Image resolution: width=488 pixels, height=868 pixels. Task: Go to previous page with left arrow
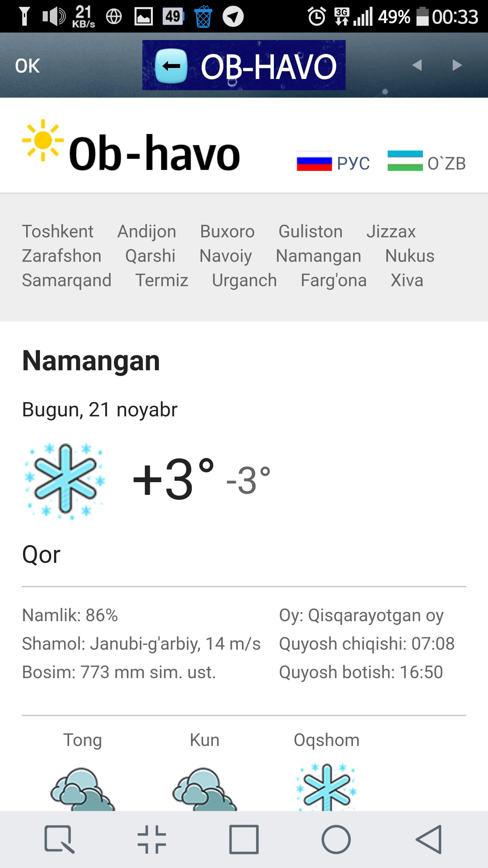[x=417, y=65]
